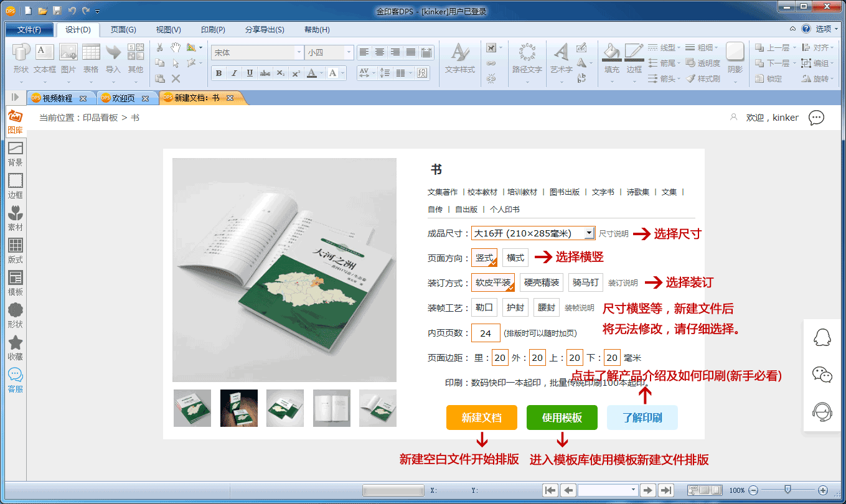Viewport: 846px width, 504px height.
Task: Open the 边框 border panel
Action: [x=15, y=186]
